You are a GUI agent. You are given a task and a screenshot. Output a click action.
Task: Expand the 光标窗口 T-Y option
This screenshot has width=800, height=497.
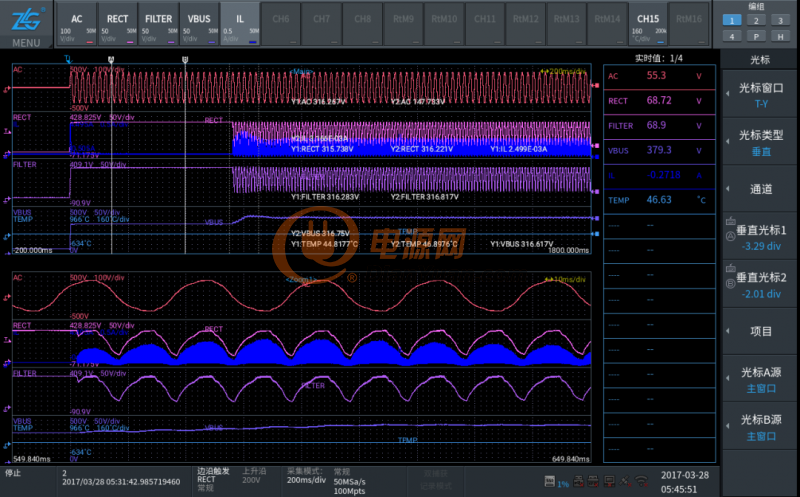coord(760,94)
